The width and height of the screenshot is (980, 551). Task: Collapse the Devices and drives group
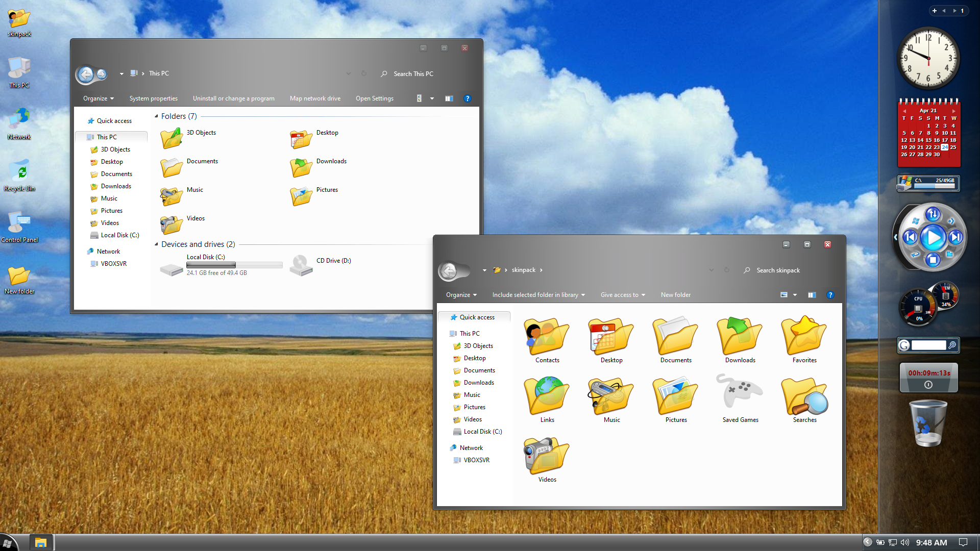(156, 244)
